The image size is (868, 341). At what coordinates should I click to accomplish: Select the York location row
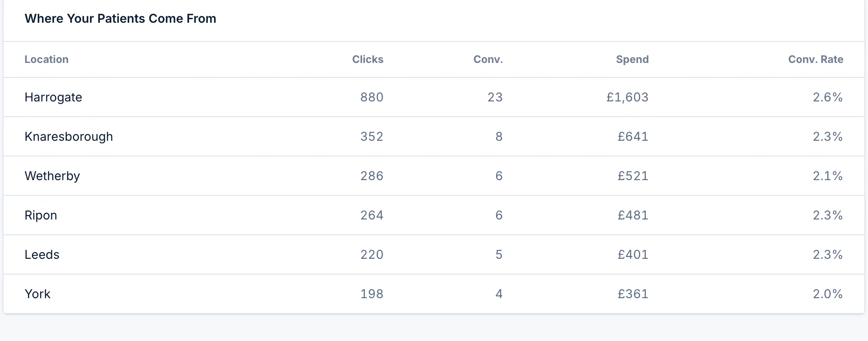434,294
